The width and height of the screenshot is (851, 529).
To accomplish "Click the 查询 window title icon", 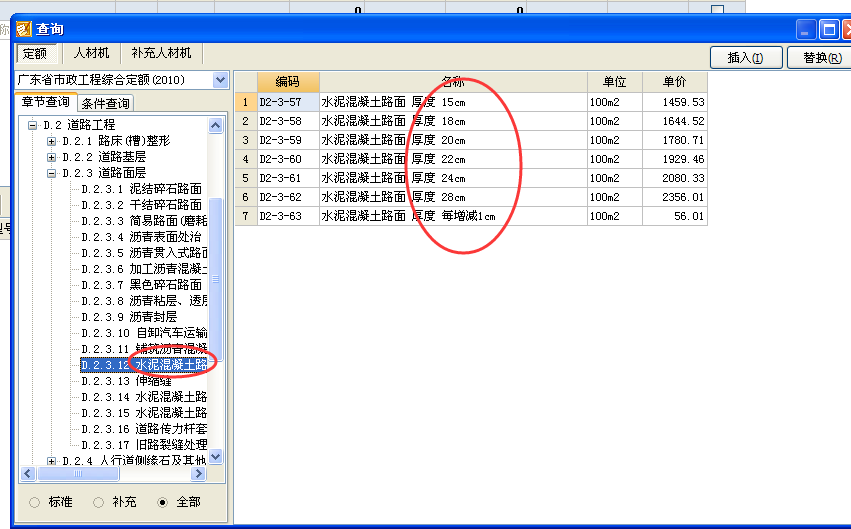I will [24, 29].
